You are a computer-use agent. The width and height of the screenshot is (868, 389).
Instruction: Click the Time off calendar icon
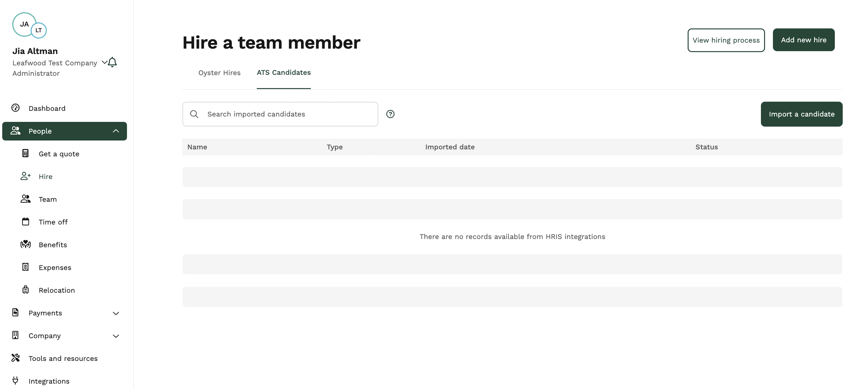coord(26,222)
